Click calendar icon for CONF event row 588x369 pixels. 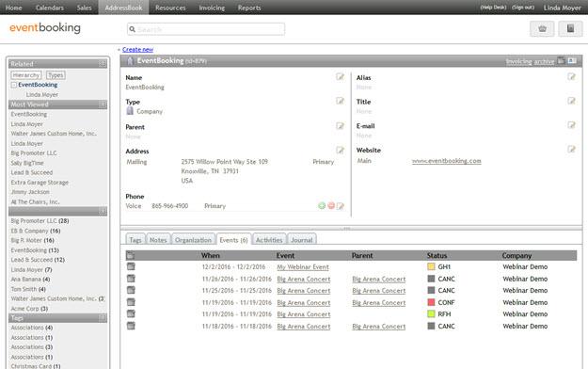(x=131, y=302)
